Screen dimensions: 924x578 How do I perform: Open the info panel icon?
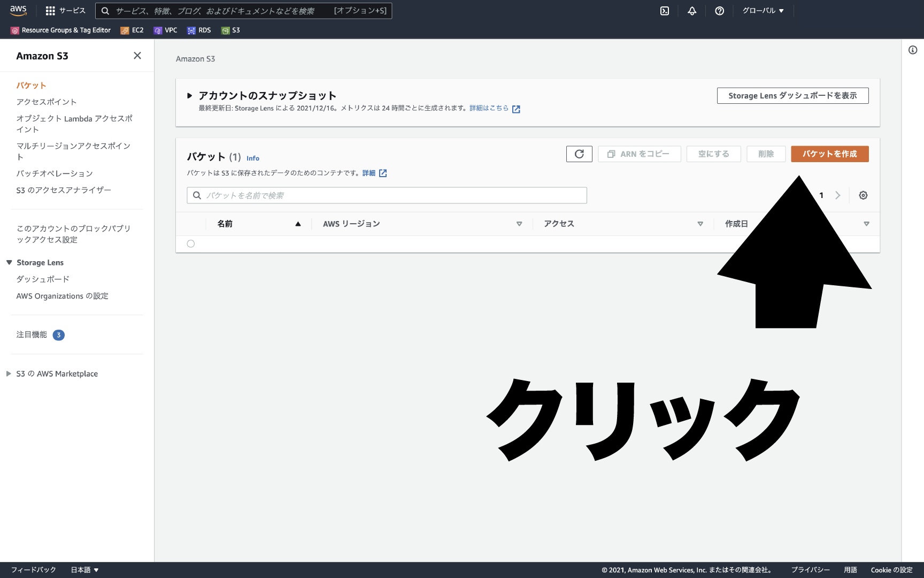pyautogui.click(x=913, y=50)
